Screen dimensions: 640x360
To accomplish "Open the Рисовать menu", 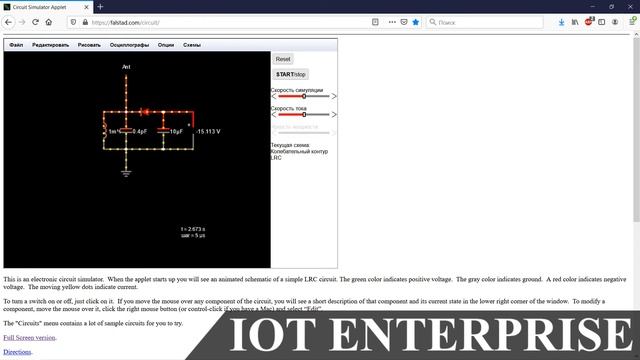I will coord(89,45).
